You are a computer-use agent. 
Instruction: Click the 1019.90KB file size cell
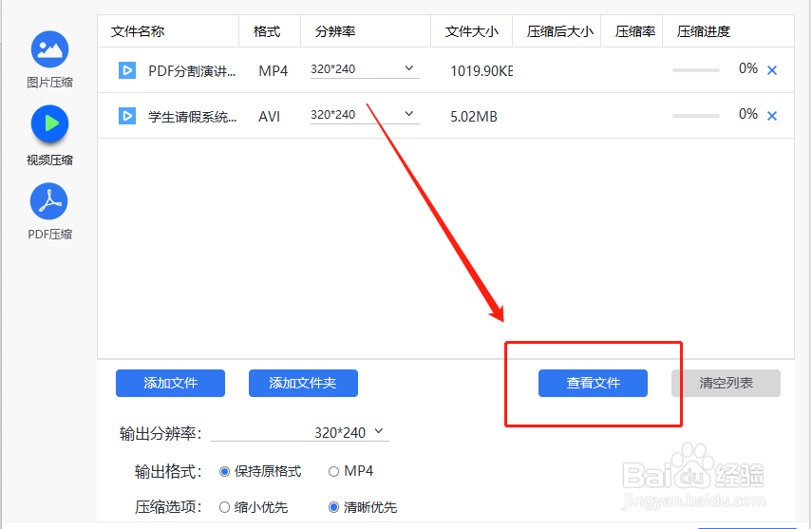coord(482,71)
